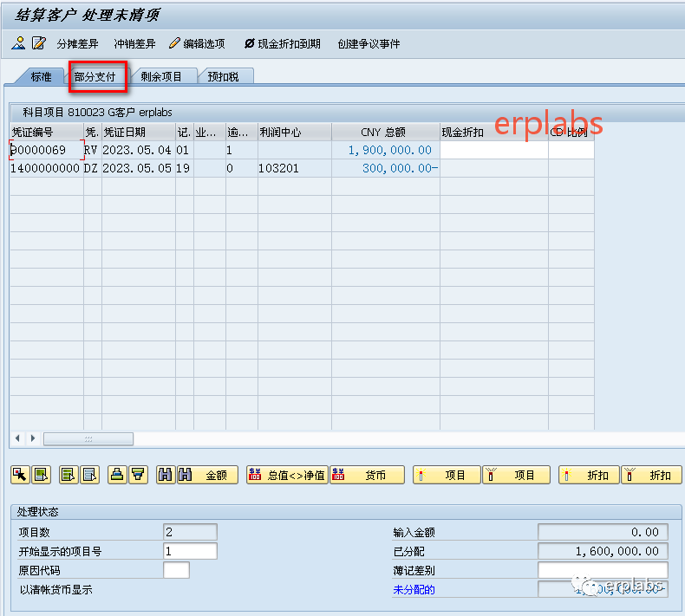The image size is (685, 616).
Task: Click the 货币 currency button
Action: pyautogui.click(x=367, y=475)
